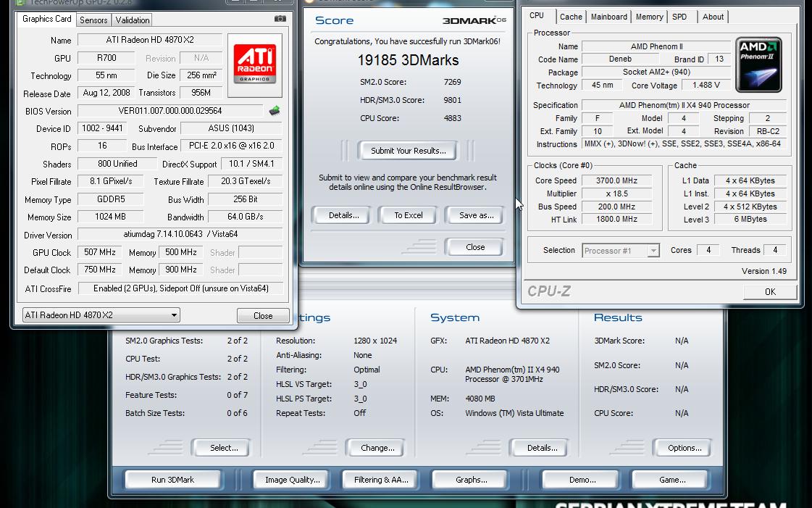Click the Multiplier value x 18.5
This screenshot has width=812, height=508.
[x=616, y=193]
